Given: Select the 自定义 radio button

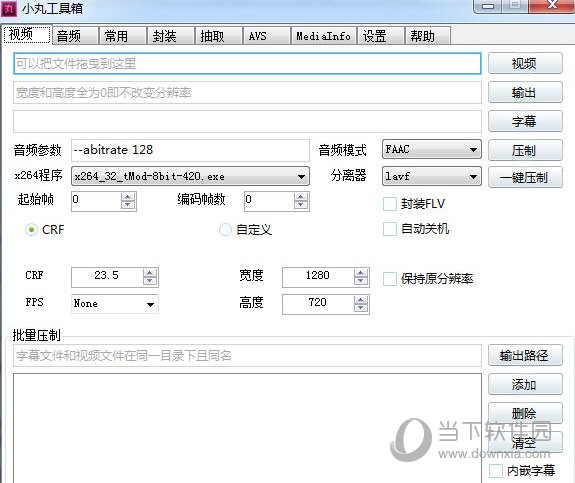Looking at the screenshot, I should pyautogui.click(x=225, y=230).
